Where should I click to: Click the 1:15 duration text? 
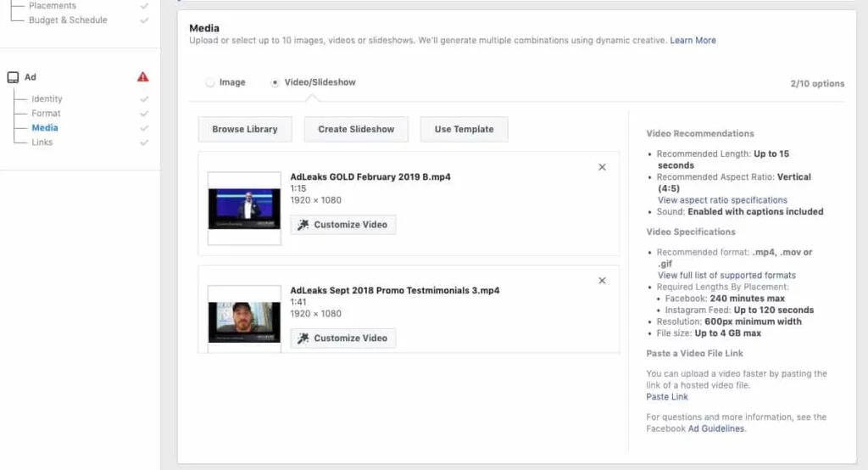298,188
